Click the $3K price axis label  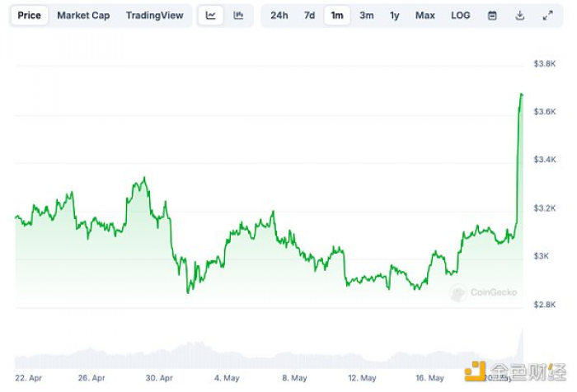click(542, 256)
